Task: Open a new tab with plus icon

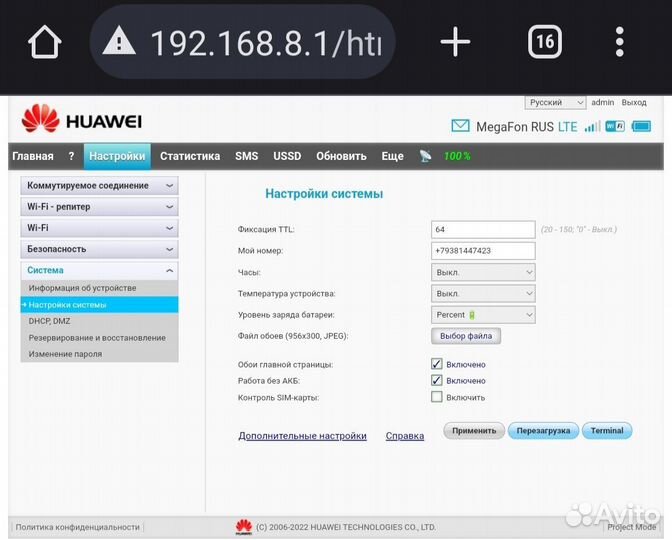Action: tap(455, 42)
